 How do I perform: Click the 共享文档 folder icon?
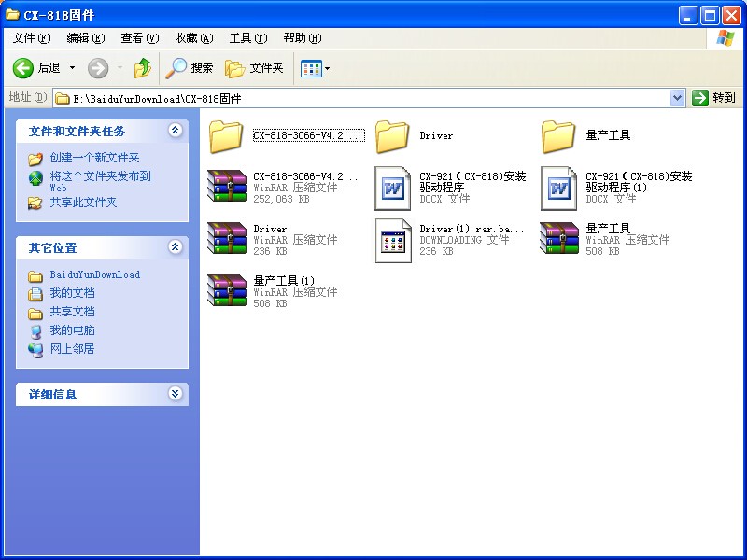pos(35,313)
